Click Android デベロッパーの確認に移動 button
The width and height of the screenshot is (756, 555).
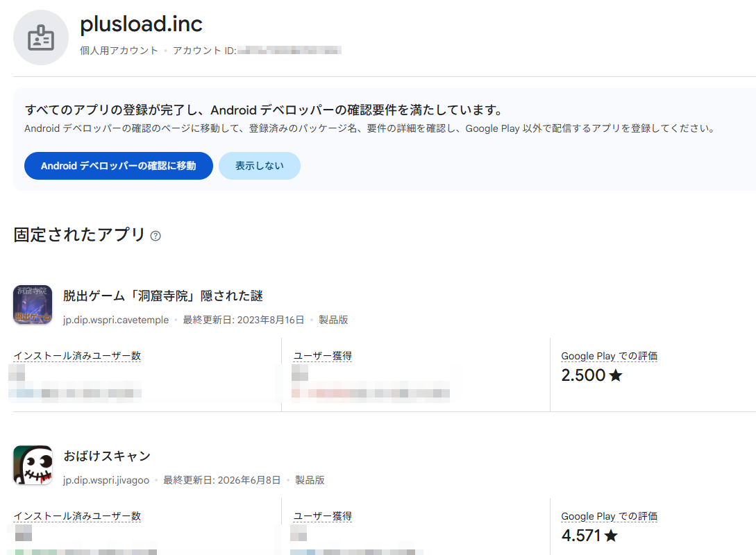point(119,166)
